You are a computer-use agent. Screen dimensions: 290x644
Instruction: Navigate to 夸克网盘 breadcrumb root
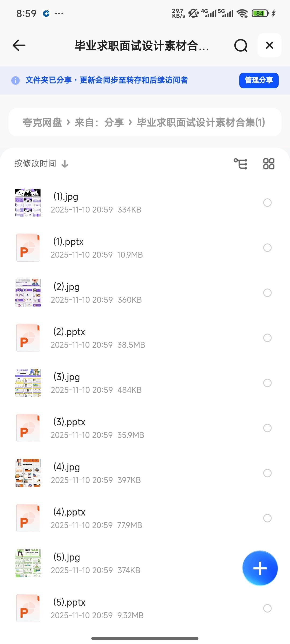point(42,122)
